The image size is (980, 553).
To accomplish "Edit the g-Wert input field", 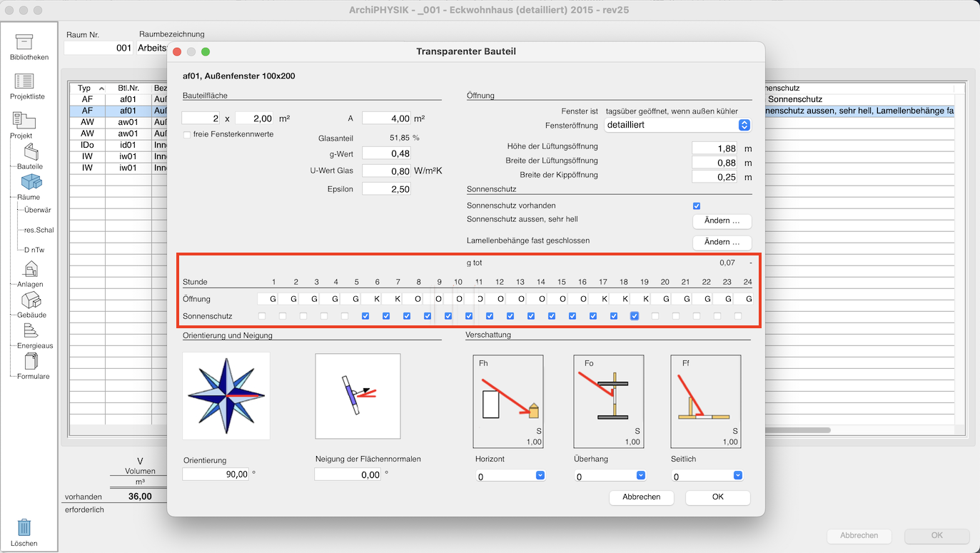I will (x=385, y=152).
